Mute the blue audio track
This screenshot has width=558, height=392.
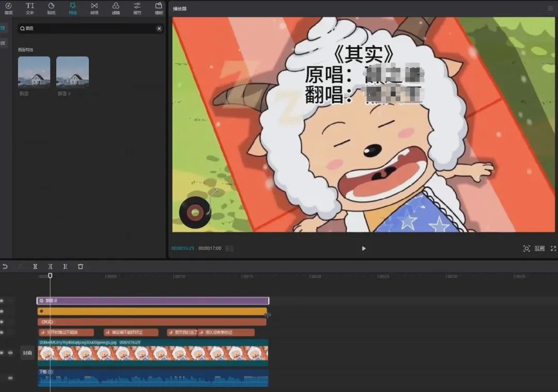[10, 378]
